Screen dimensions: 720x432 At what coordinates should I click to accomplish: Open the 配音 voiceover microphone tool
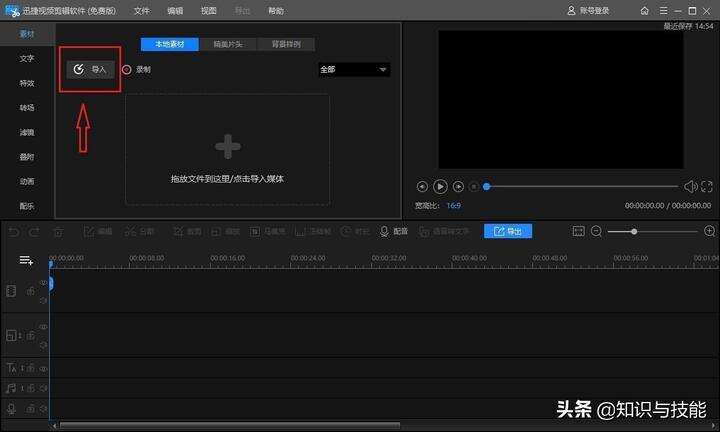pyautogui.click(x=394, y=231)
